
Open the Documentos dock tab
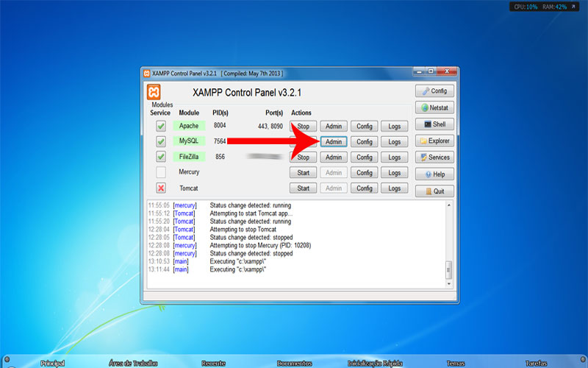click(295, 363)
